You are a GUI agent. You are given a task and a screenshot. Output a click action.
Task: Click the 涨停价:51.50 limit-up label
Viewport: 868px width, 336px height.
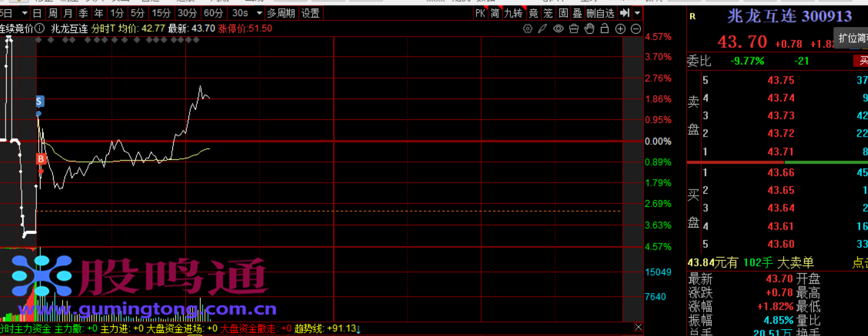[x=245, y=28]
